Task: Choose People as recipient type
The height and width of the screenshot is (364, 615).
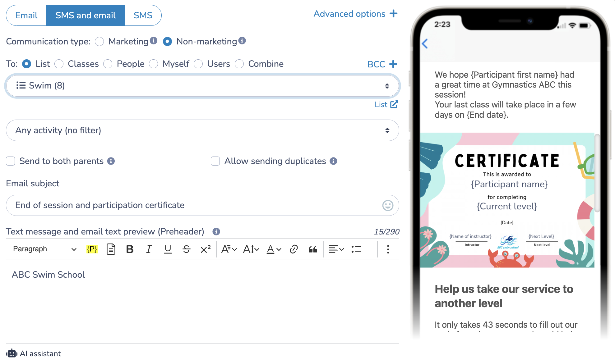Action: (x=108, y=64)
